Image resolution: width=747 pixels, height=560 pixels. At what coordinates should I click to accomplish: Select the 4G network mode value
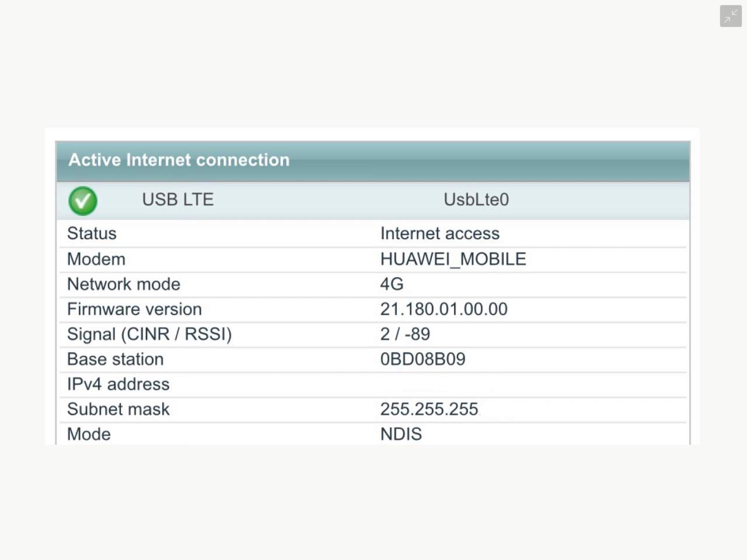pyautogui.click(x=392, y=284)
